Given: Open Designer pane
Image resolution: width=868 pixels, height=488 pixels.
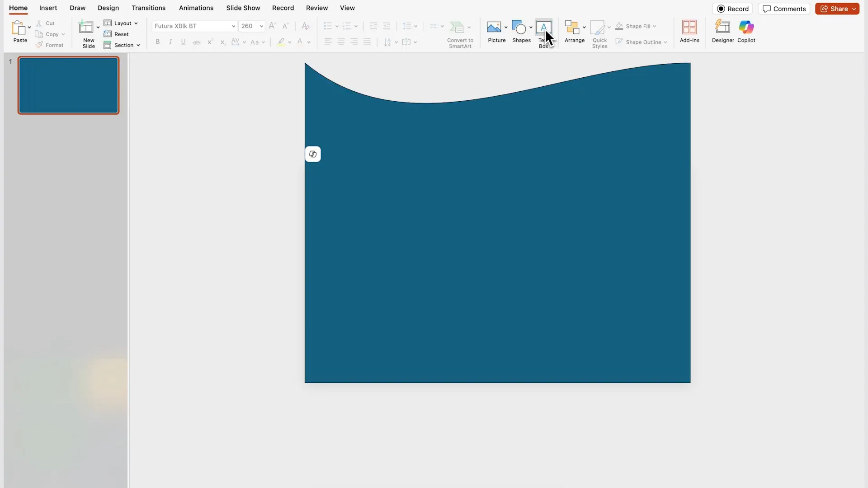Looking at the screenshot, I should click(x=723, y=32).
